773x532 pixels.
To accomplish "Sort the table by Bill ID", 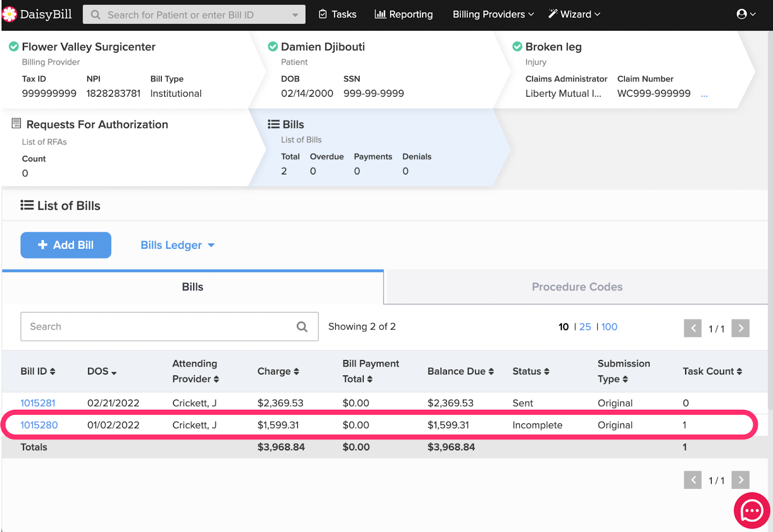I will (38, 372).
